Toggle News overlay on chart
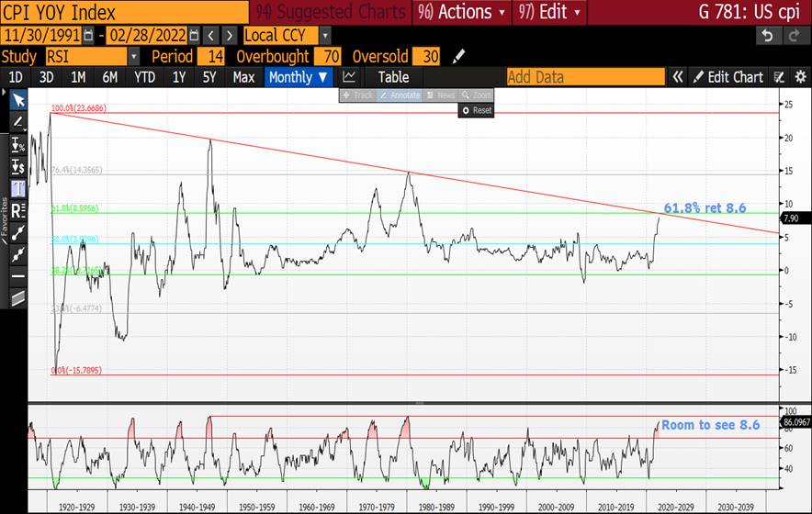The width and height of the screenshot is (812, 514). [441, 95]
